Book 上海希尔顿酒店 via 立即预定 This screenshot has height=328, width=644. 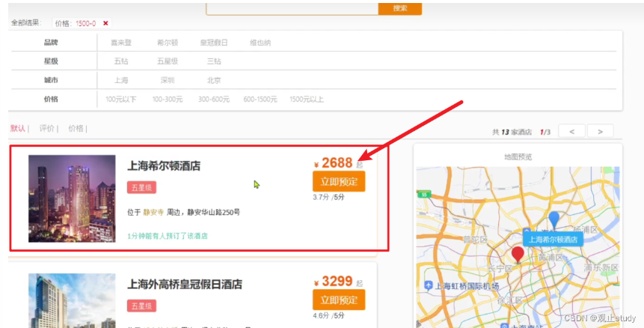339,182
